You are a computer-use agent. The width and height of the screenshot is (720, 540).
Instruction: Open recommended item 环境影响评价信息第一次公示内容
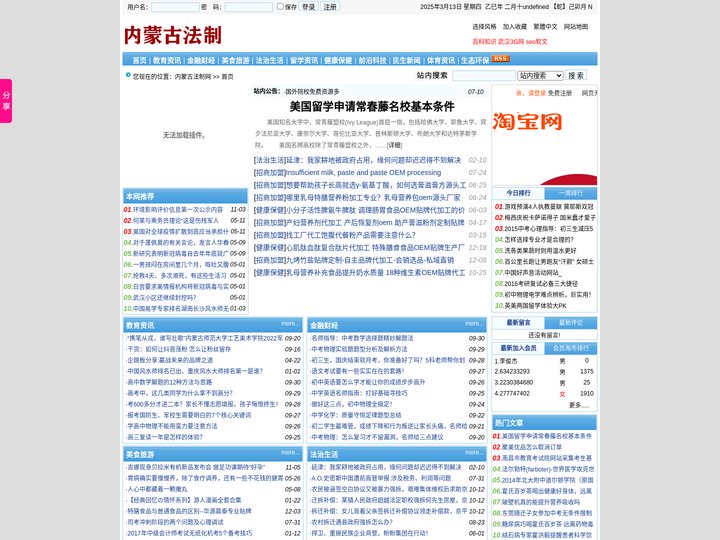pyautogui.click(x=178, y=209)
